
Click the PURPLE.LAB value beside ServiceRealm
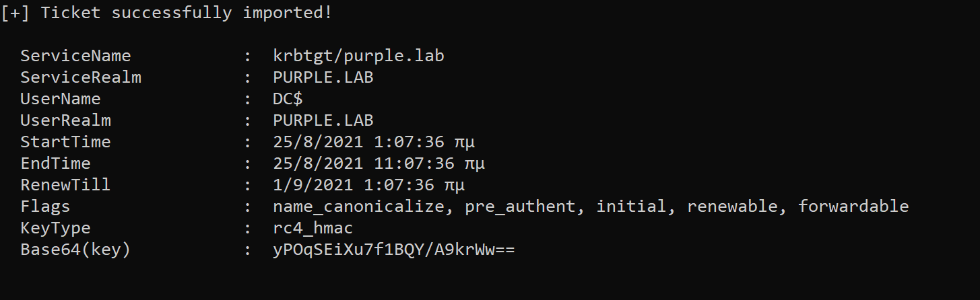tap(323, 77)
